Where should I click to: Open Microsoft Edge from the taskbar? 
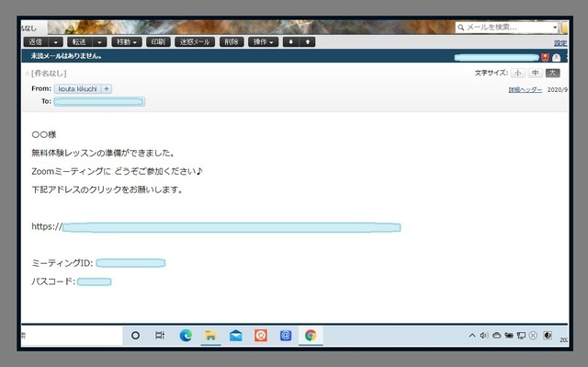click(x=186, y=335)
